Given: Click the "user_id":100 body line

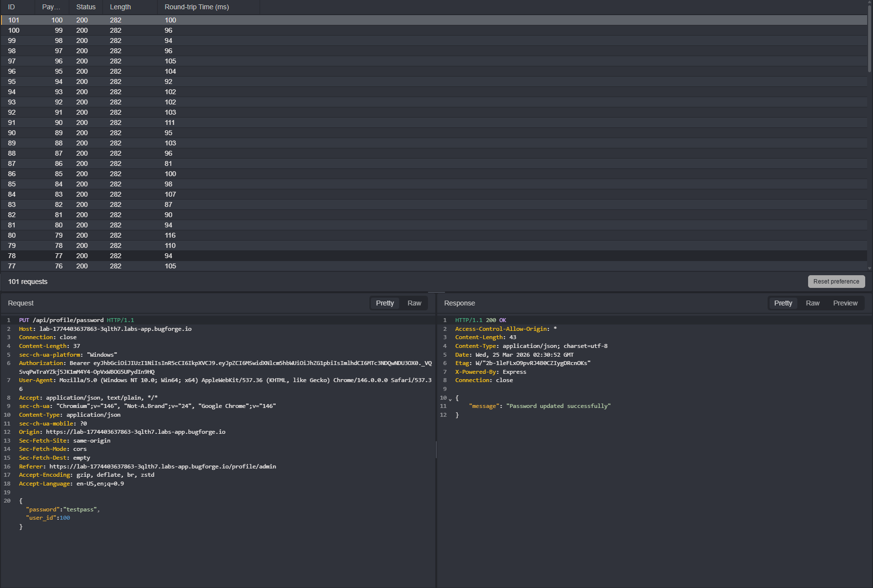Looking at the screenshot, I should [48, 518].
